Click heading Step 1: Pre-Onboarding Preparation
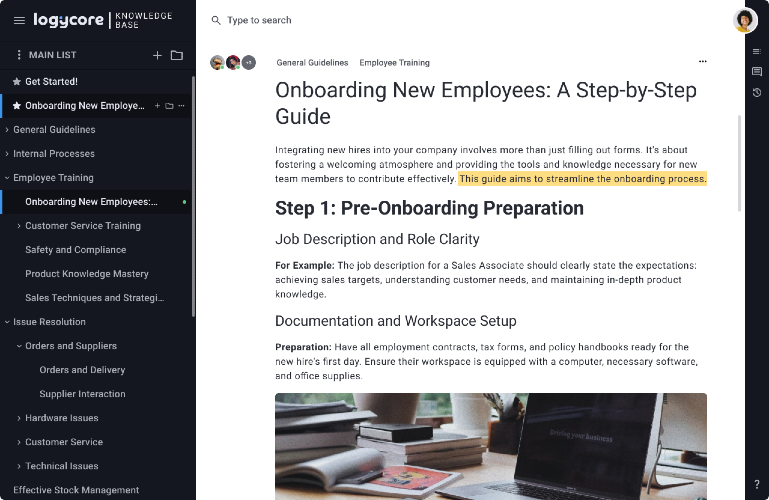This screenshot has width=769, height=500. coord(429,208)
